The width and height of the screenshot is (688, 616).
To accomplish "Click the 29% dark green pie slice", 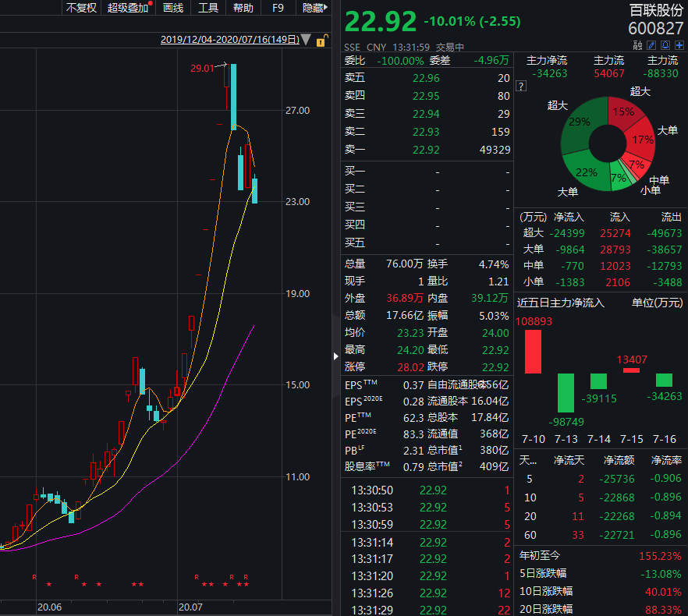I will point(578,125).
